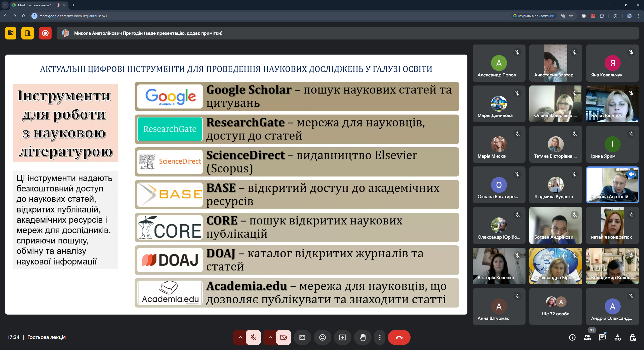Open the ABP ad blocker extension
Image resolution: width=644 pixels, height=350 pixels.
[584, 16]
